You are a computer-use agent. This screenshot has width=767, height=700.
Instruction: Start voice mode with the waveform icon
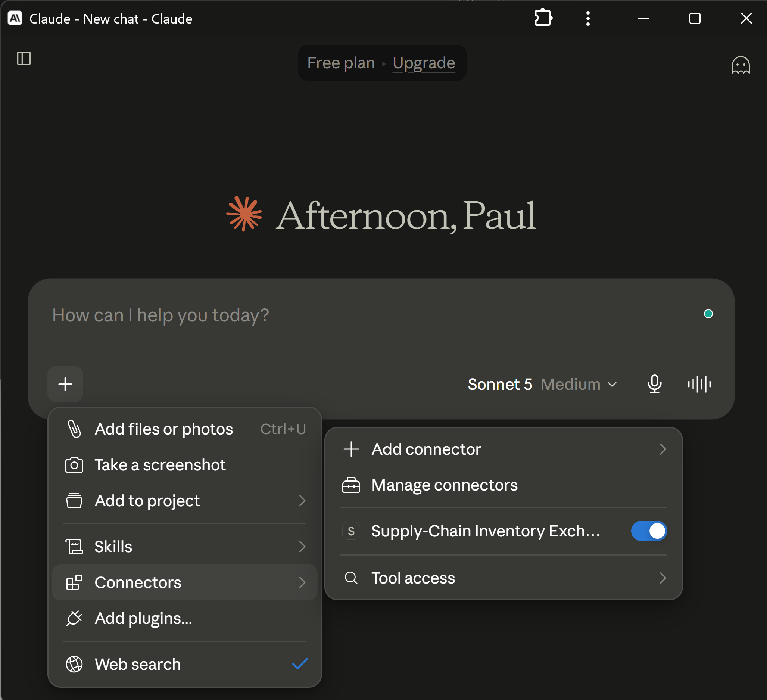click(699, 384)
